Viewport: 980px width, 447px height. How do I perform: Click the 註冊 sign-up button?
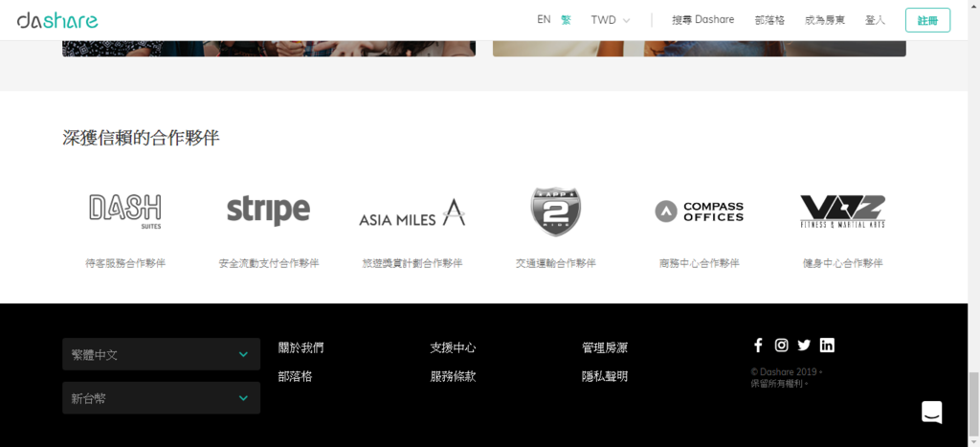click(927, 20)
